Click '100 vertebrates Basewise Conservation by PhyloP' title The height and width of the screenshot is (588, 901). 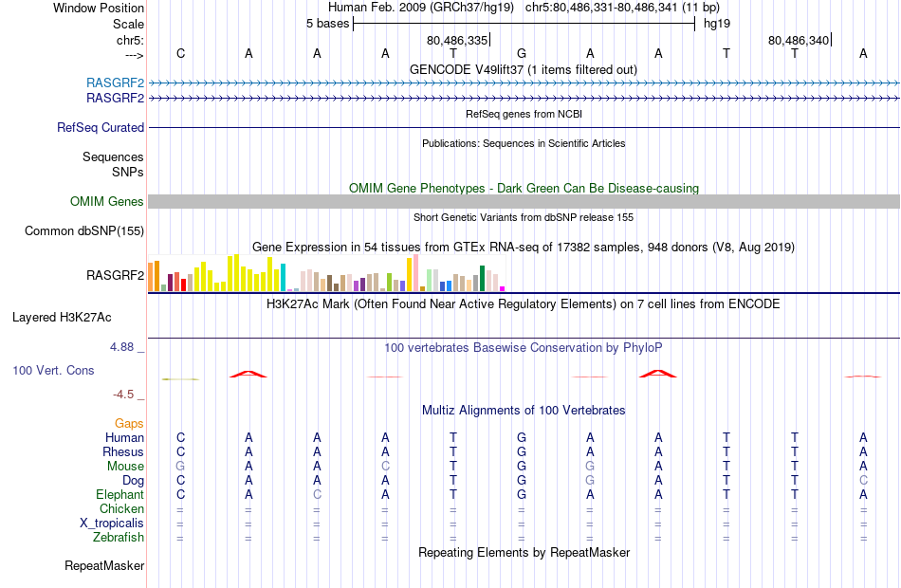click(524, 348)
